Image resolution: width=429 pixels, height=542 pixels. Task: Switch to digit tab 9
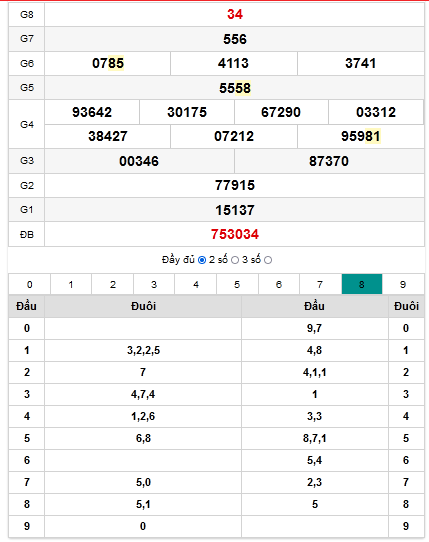(x=403, y=284)
